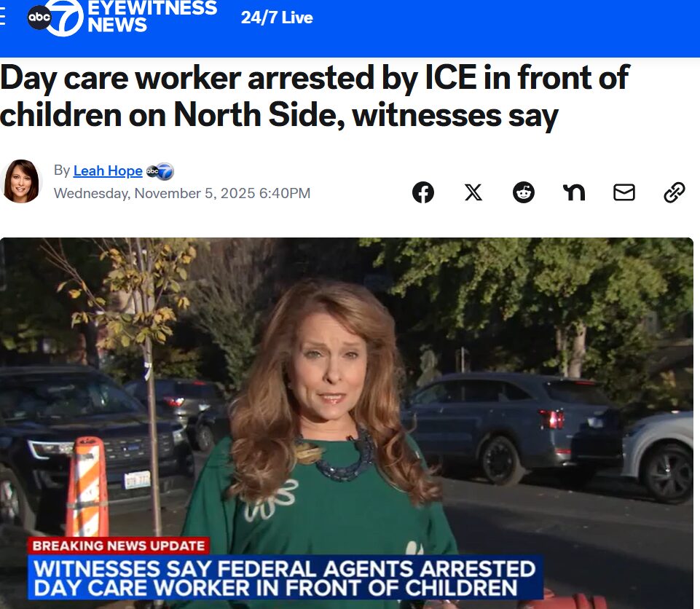Screen dimensions: 700x609
Task: Click the ABC7 badge beside Leah Hope
Action: point(160,171)
